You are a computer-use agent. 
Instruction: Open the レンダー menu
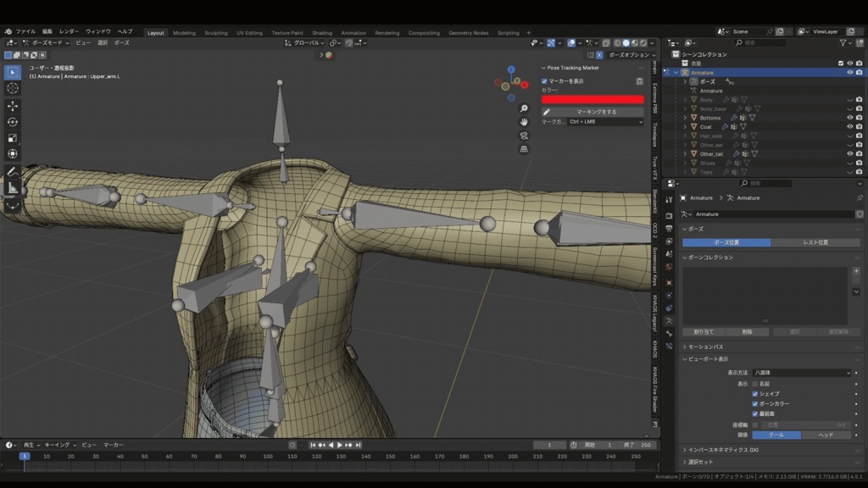click(69, 31)
